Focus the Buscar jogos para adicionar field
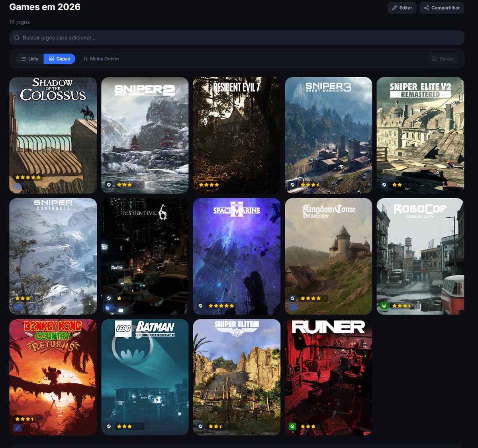The width and height of the screenshot is (478, 448). [237, 38]
